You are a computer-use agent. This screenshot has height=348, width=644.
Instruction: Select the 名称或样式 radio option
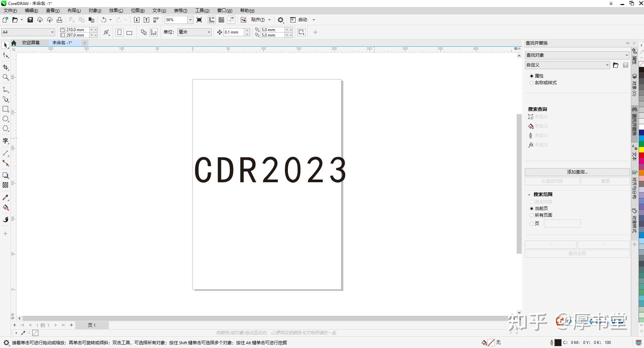tap(531, 83)
